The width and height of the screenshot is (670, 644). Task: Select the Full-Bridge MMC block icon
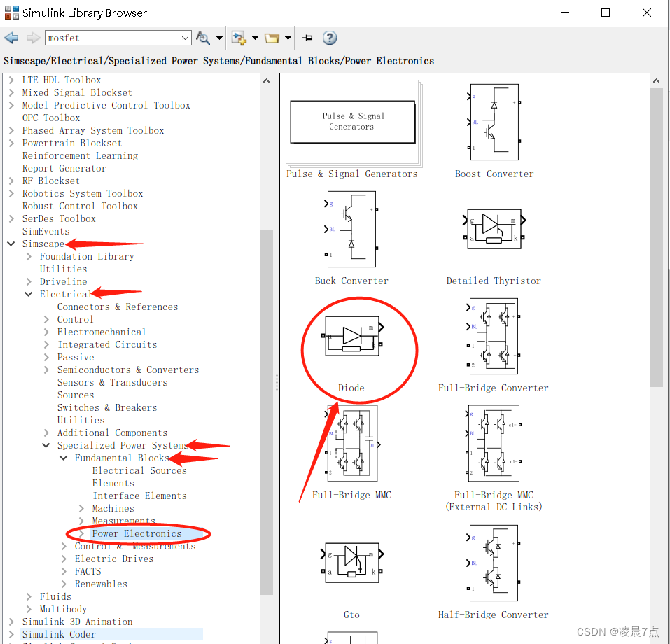353,443
